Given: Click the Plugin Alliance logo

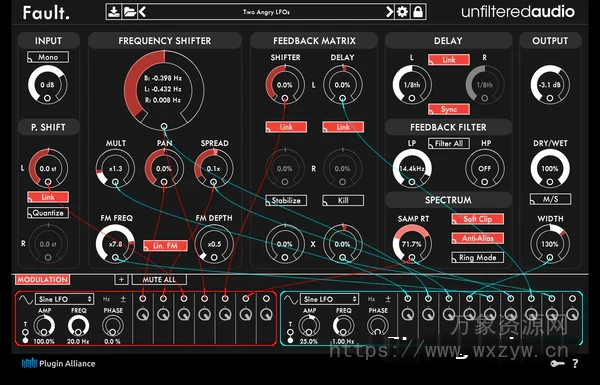Looking at the screenshot, I should point(58,363).
